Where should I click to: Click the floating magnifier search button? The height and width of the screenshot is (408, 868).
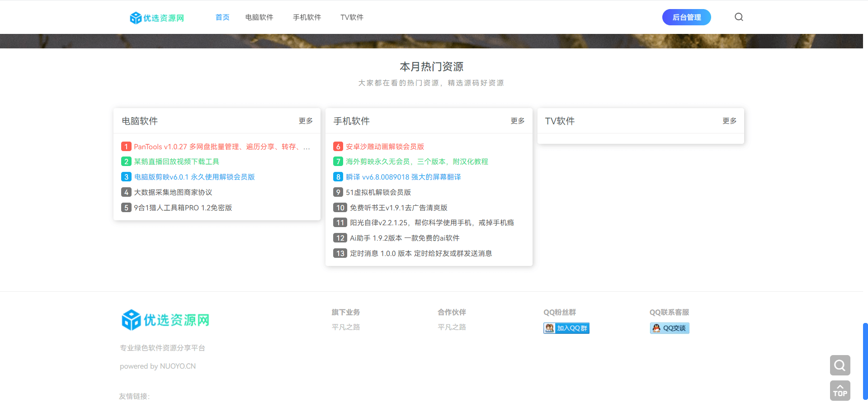840,365
